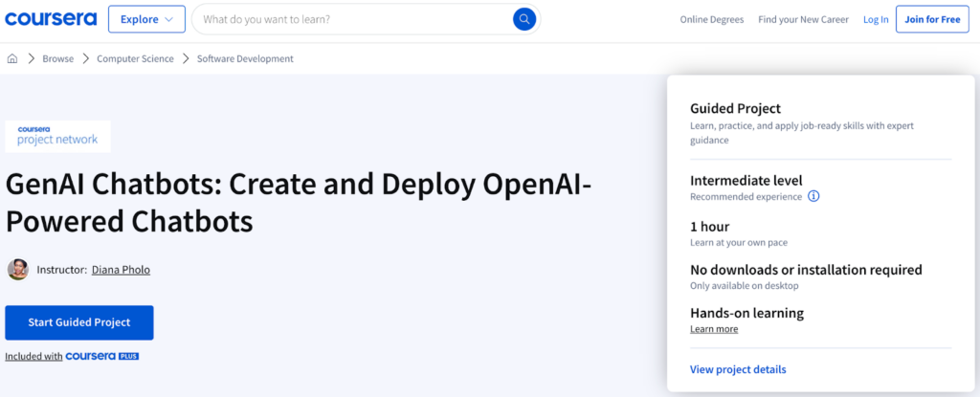Go to Computer Science breadcrumb
The width and height of the screenshot is (980, 397).
tap(135, 58)
